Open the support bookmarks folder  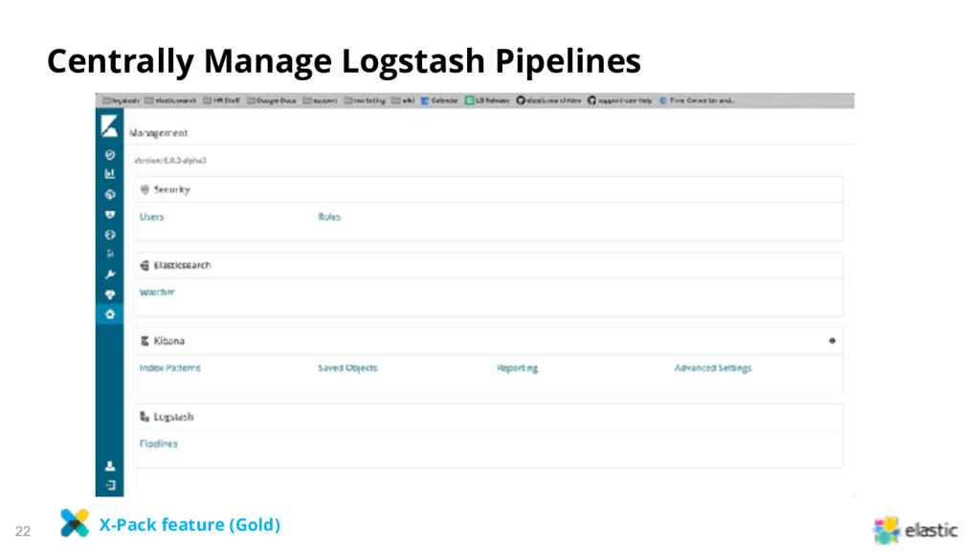tap(320, 100)
